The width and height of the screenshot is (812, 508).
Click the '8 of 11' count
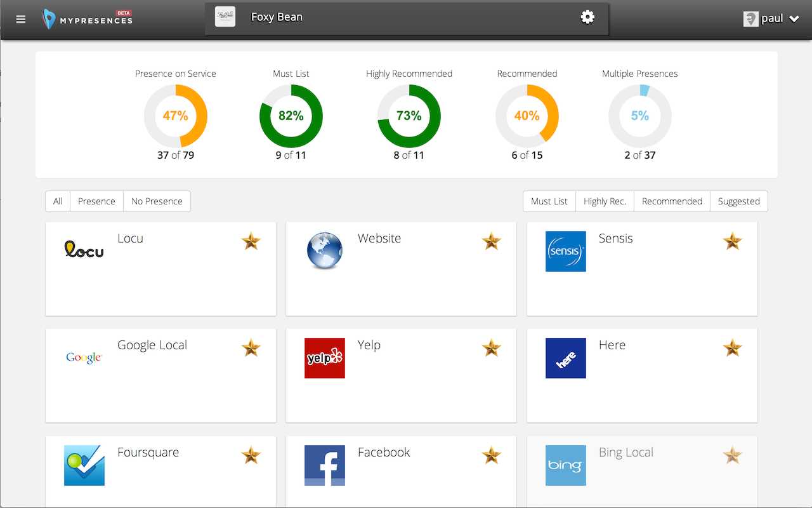point(409,155)
